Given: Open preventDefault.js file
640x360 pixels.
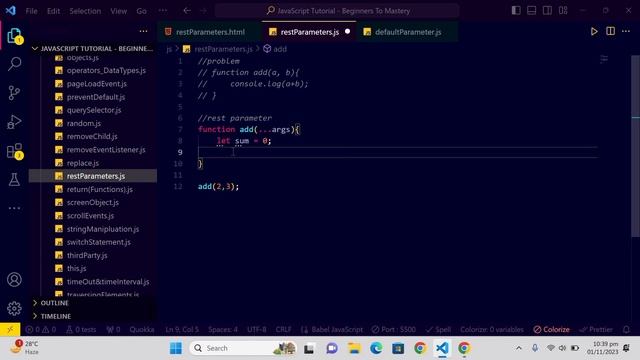Looking at the screenshot, I should (96, 97).
